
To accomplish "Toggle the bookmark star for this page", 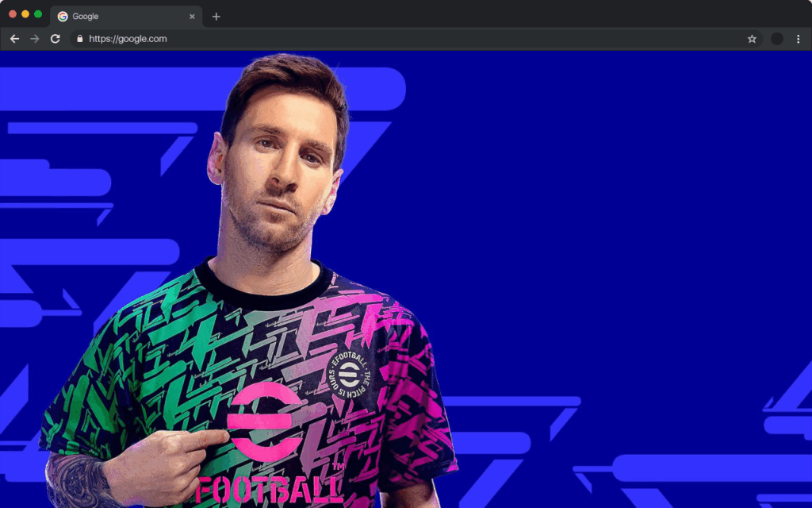I will [x=752, y=38].
